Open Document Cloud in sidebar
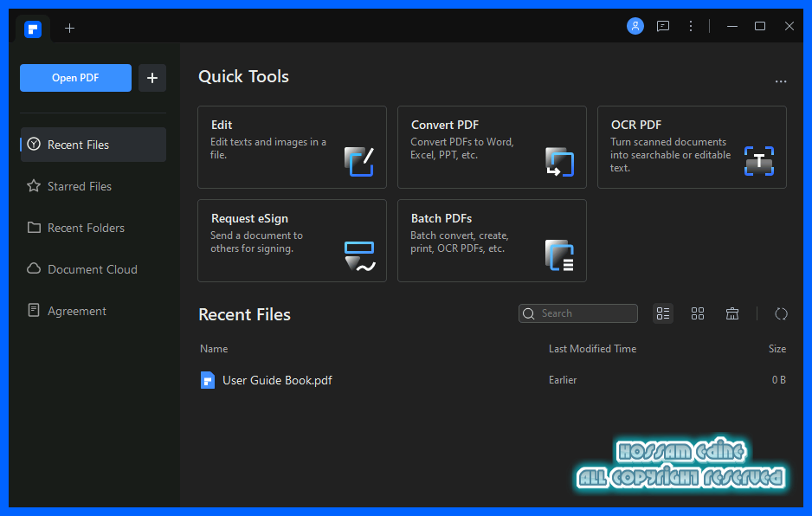This screenshot has width=812, height=516. click(93, 269)
